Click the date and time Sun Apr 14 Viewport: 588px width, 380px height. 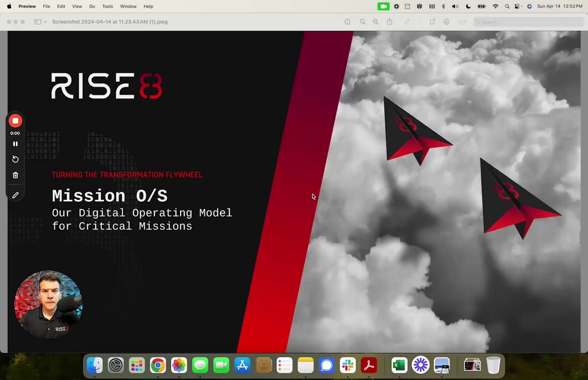point(560,6)
